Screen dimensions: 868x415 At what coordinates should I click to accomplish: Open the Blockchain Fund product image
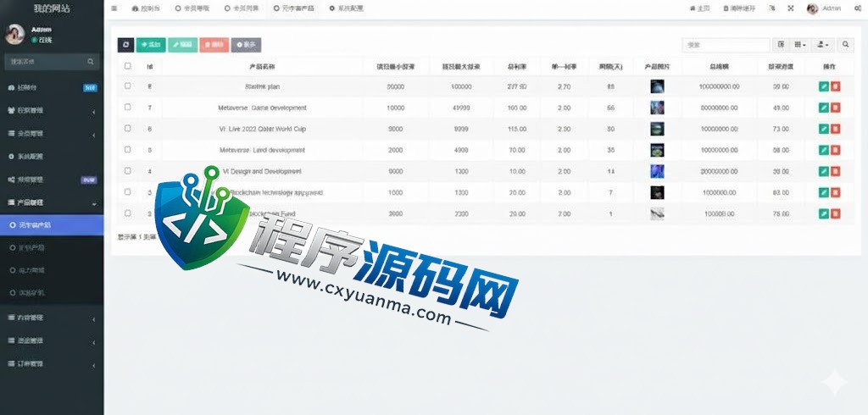coord(657,213)
